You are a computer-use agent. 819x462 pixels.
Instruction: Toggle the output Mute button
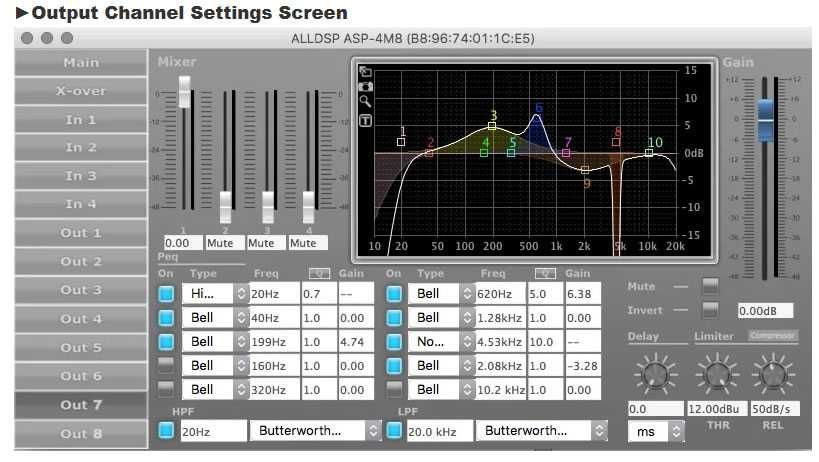tap(710, 286)
